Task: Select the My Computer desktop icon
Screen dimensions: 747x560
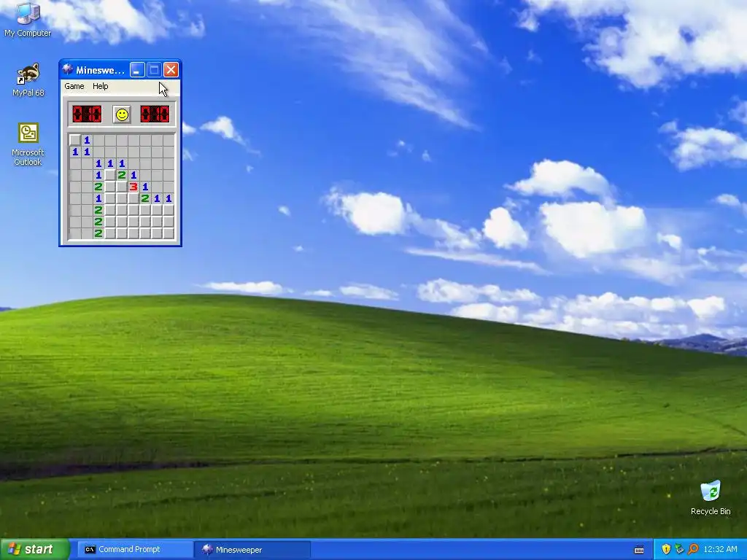Action: pos(28,20)
